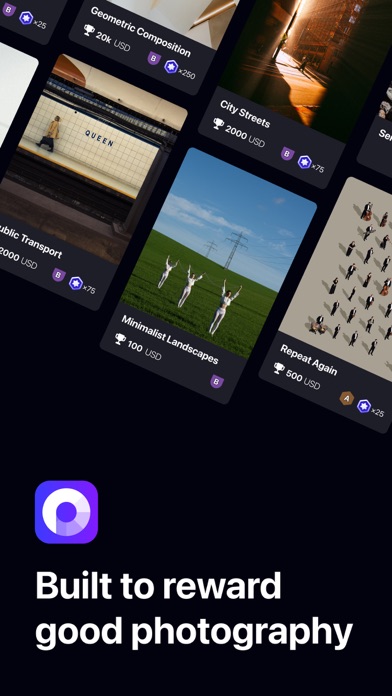Tap the brown A badge on Repeat Again

[x=346, y=398]
